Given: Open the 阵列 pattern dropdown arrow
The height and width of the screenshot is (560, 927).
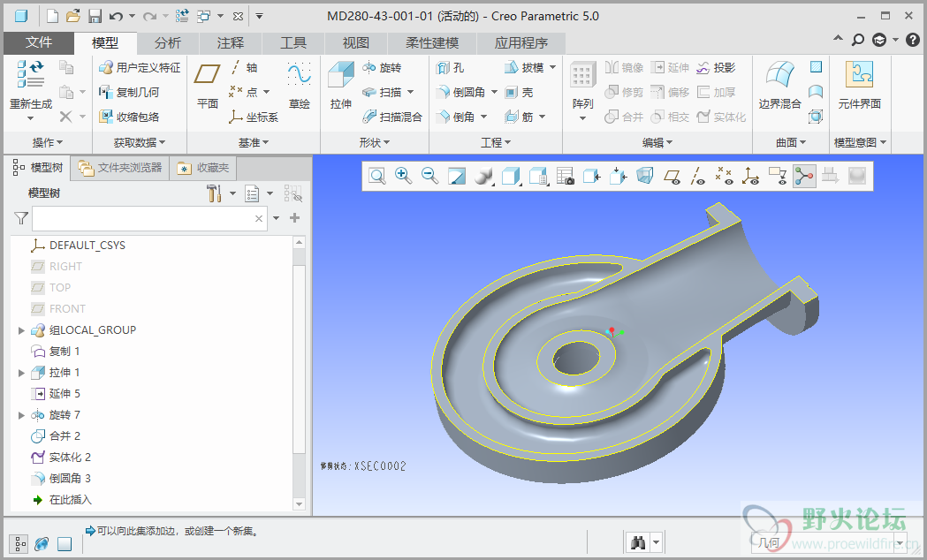Looking at the screenshot, I should click(582, 118).
